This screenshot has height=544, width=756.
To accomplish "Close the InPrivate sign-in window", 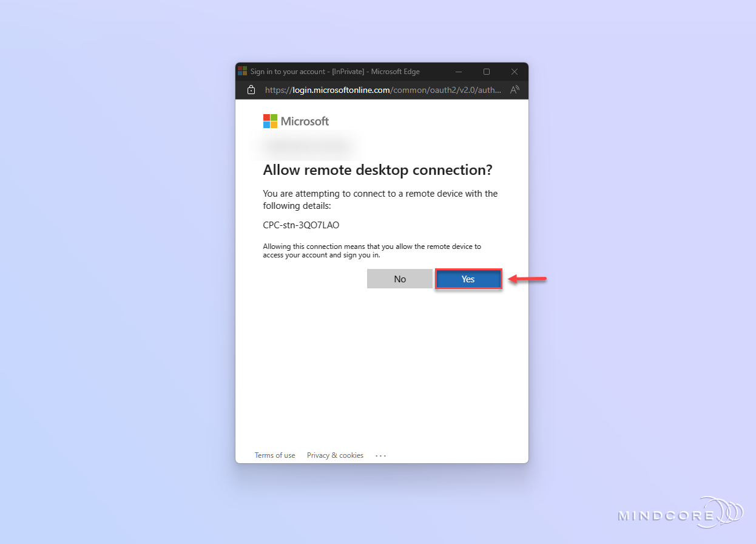I will tap(514, 71).
